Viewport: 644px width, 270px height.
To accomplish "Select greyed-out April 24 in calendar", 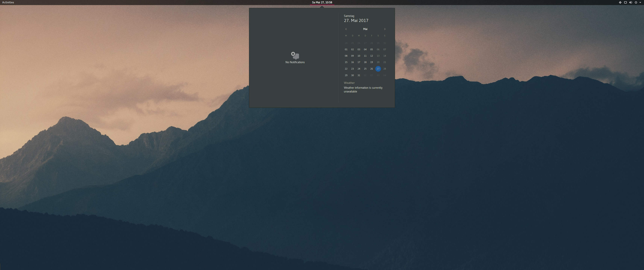I will click(346, 43).
